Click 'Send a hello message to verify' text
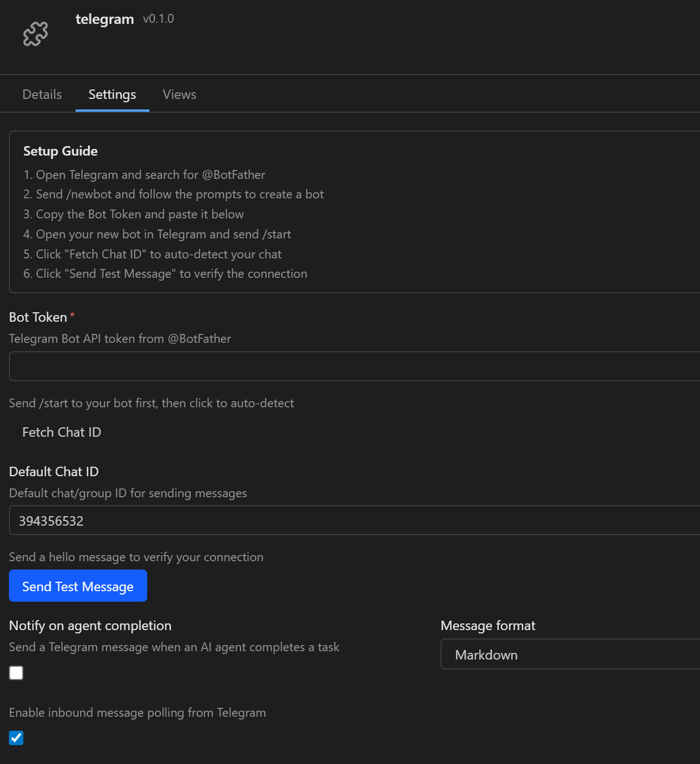 [x=136, y=557]
